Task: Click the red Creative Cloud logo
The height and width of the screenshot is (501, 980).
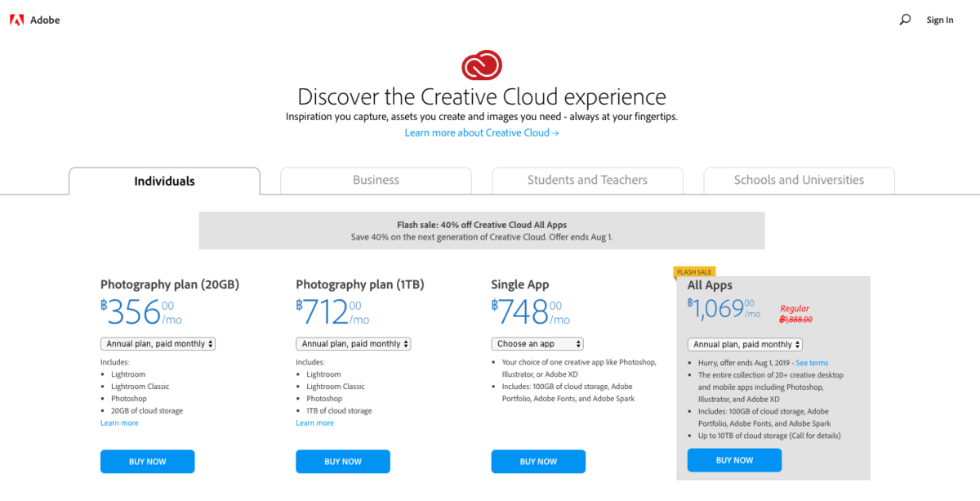Action: [x=482, y=65]
